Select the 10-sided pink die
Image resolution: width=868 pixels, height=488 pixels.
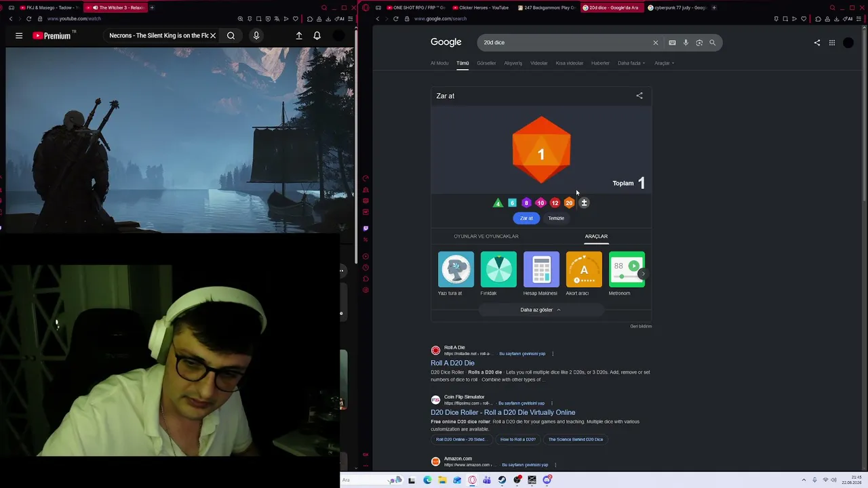[540, 203]
